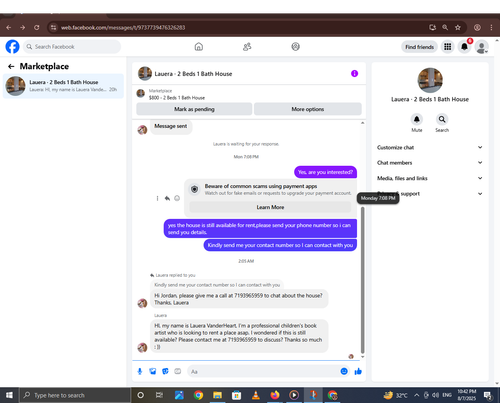Screen dimensions: 500x403
Task: Open the Groups icon in top navigation
Action: pos(295,47)
